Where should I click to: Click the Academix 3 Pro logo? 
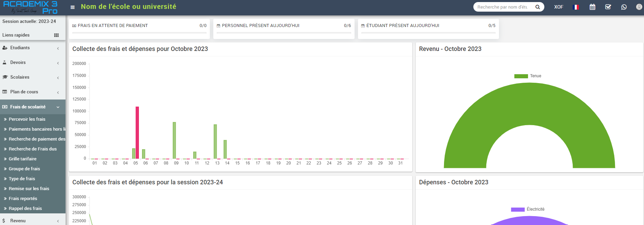30,8
